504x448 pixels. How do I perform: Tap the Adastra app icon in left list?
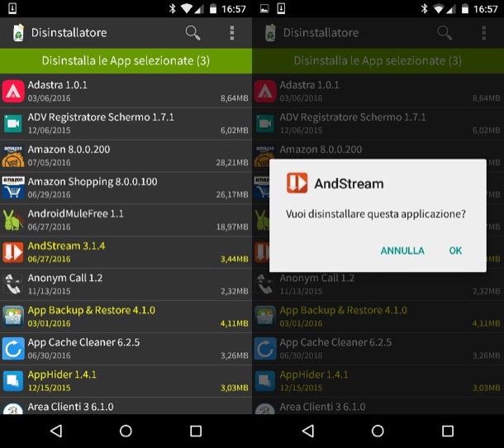13,91
